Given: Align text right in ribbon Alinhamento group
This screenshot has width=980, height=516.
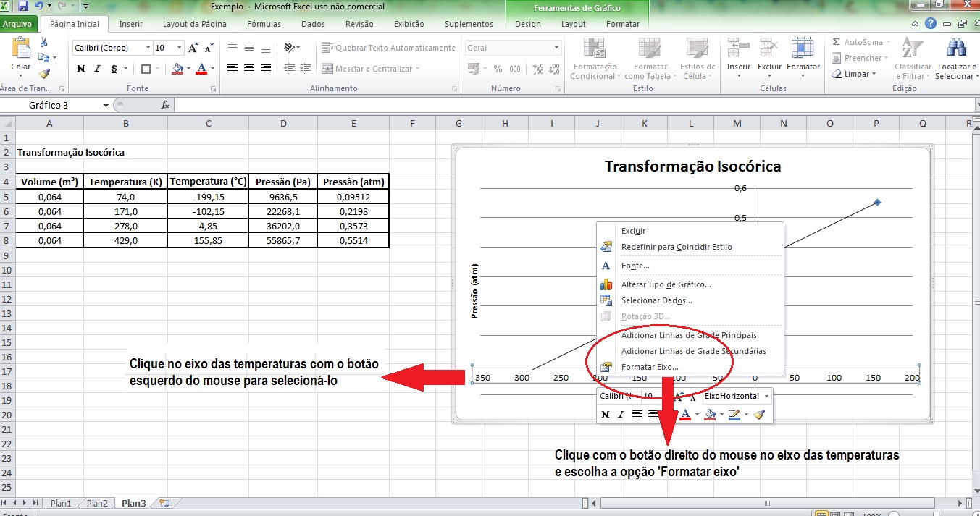Looking at the screenshot, I should point(266,69).
